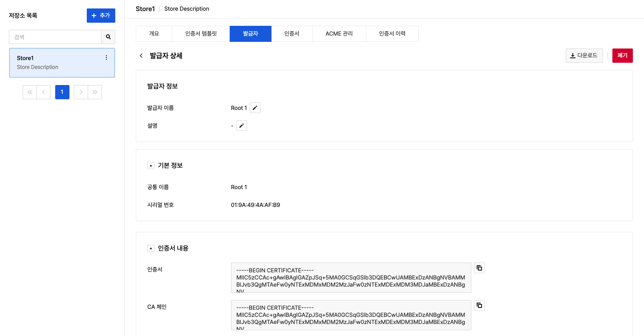Viewport: 644px width, 336px height.
Task: Select the 인증서 이력 tab
Action: pos(392,33)
